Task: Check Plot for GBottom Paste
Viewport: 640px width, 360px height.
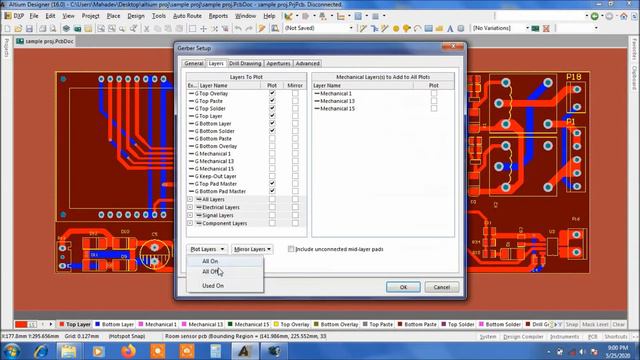Action: tap(272, 139)
